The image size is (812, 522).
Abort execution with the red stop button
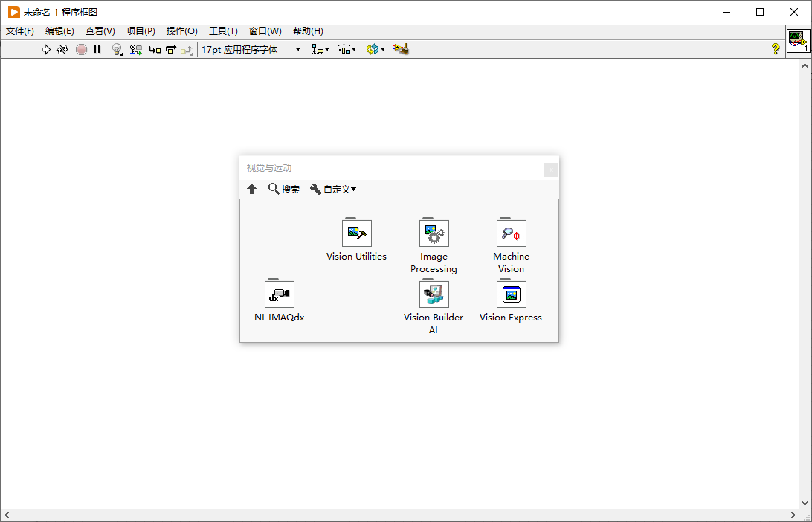[81, 49]
